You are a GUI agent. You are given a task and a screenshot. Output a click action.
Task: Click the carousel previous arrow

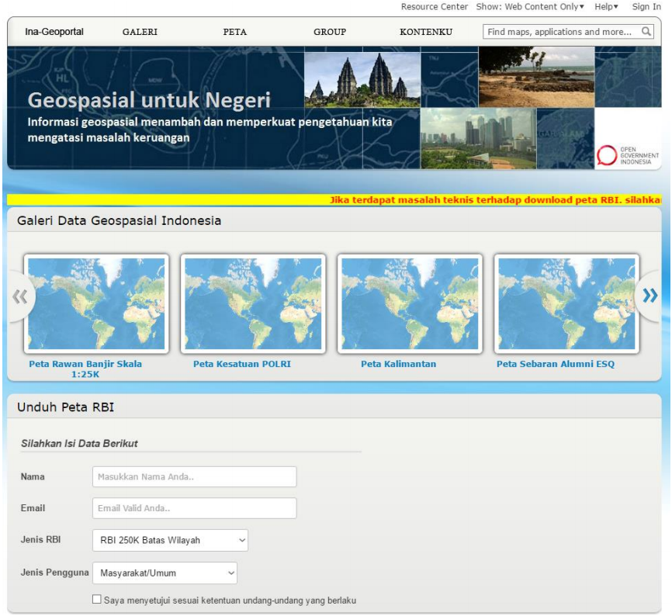point(21,295)
